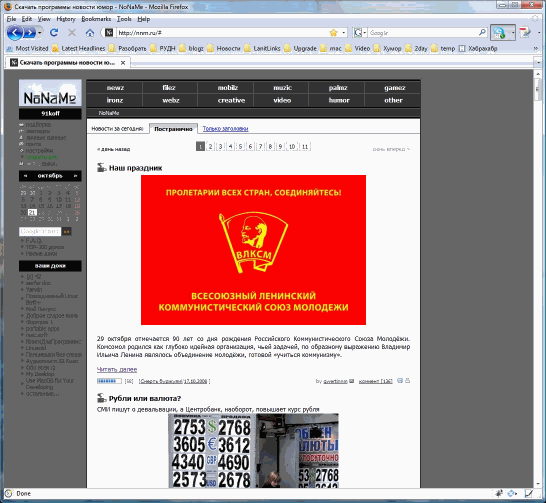Go back with the Back arrow button

pos(15,33)
